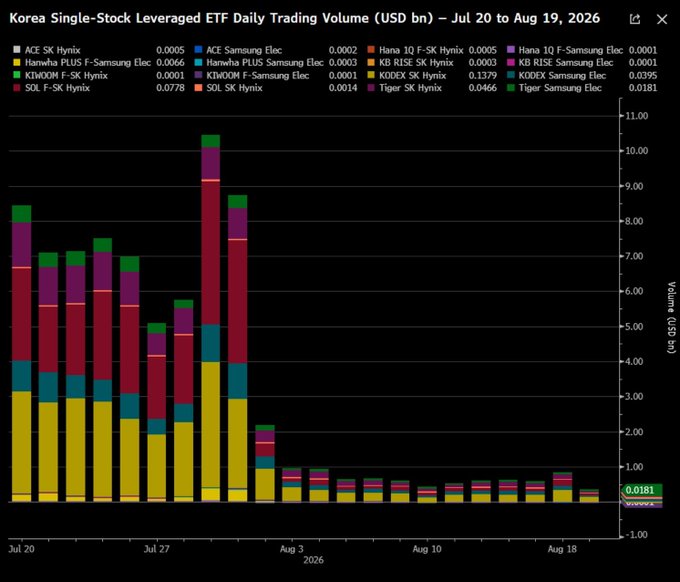Click the Tiger SK Hynix value 0.0466

[483, 88]
